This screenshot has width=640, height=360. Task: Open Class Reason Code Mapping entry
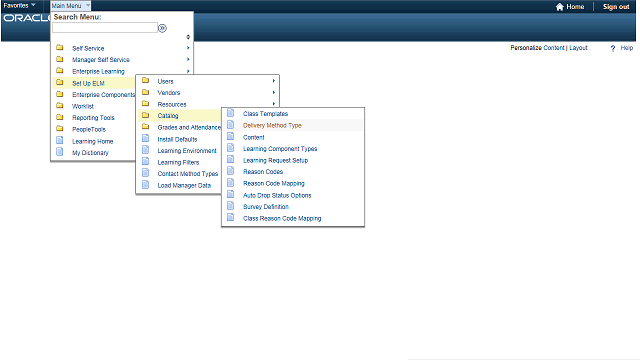(x=282, y=219)
